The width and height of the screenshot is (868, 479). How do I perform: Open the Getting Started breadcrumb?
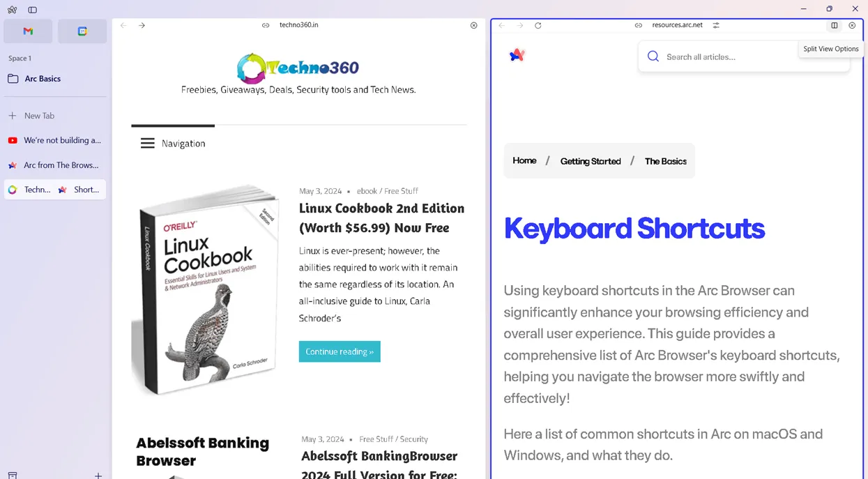point(591,161)
